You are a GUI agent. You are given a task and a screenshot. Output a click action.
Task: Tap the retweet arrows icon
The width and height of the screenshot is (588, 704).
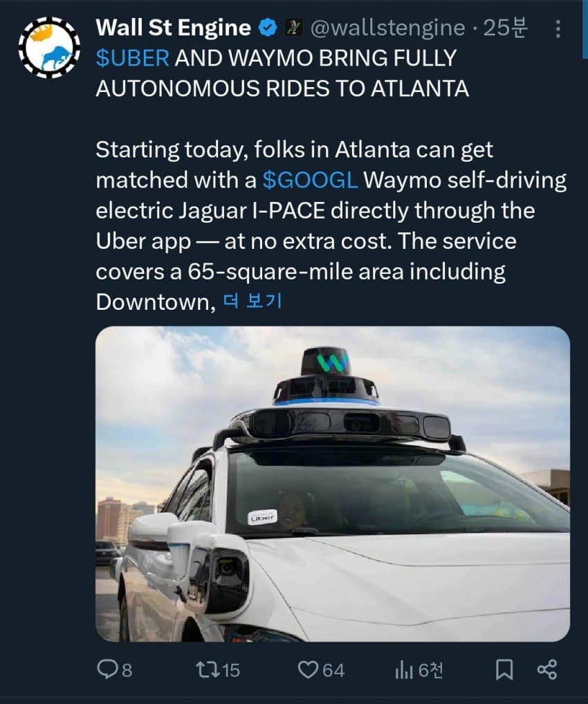click(x=208, y=669)
